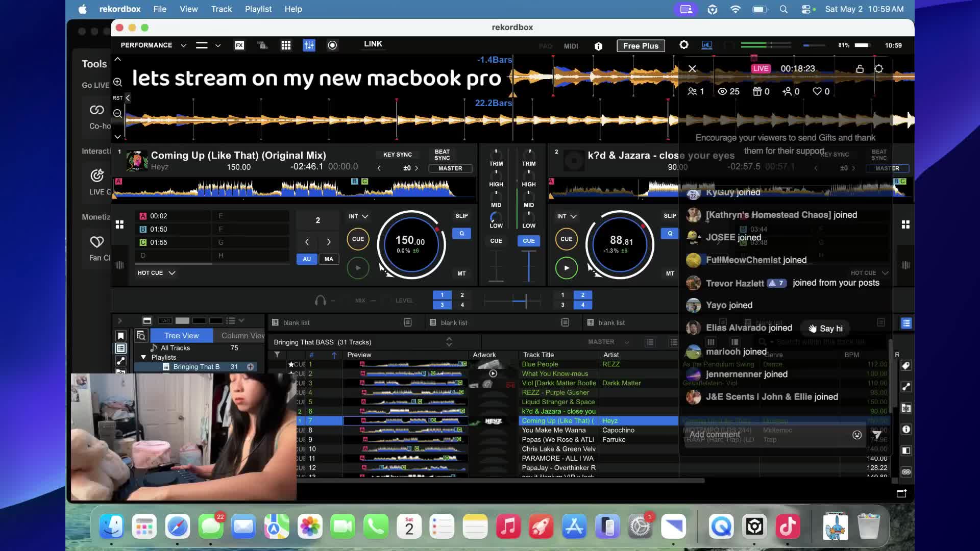
Task: Click the crossfader slider
Action: (x=512, y=300)
